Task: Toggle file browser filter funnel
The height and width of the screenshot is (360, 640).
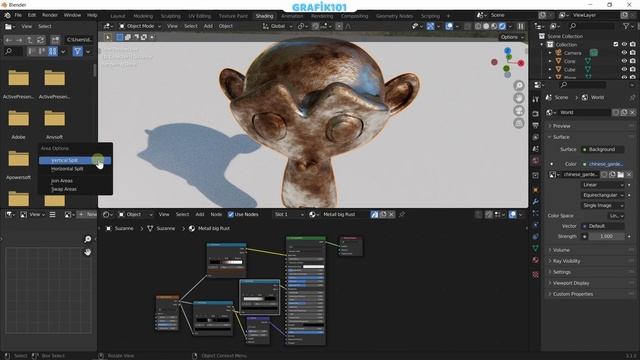Action: click(x=77, y=51)
